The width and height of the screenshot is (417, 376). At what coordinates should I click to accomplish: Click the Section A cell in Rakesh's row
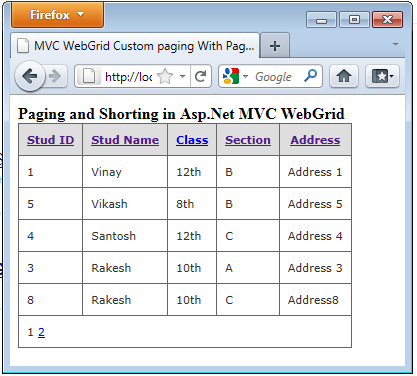248,268
